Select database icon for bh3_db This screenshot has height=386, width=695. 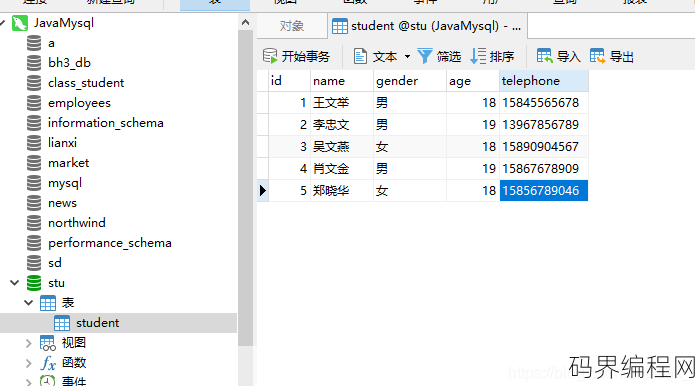point(34,63)
